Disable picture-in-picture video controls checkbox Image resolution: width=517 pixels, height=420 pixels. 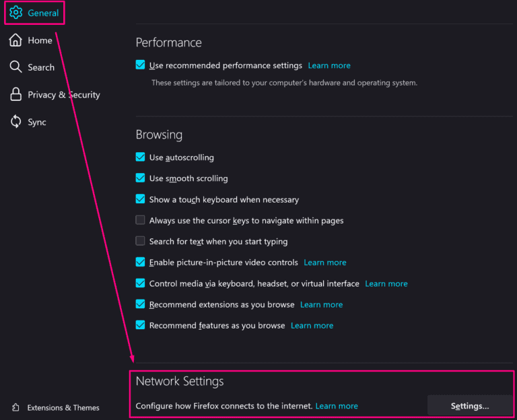click(141, 262)
